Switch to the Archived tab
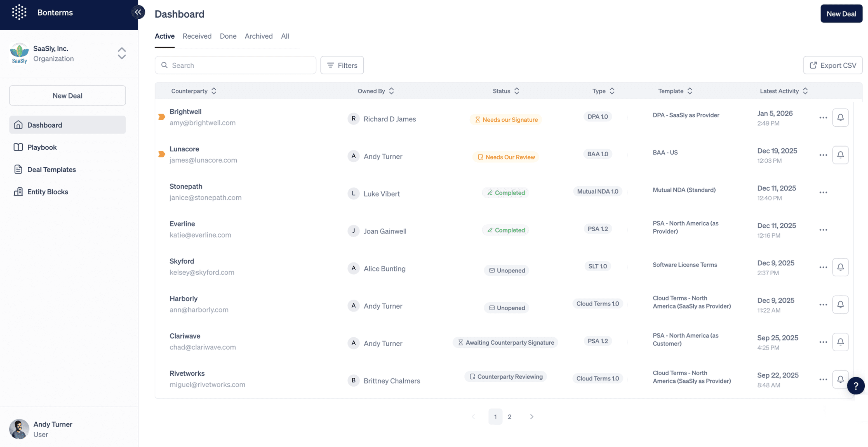This screenshot has width=868, height=447. (x=258, y=36)
